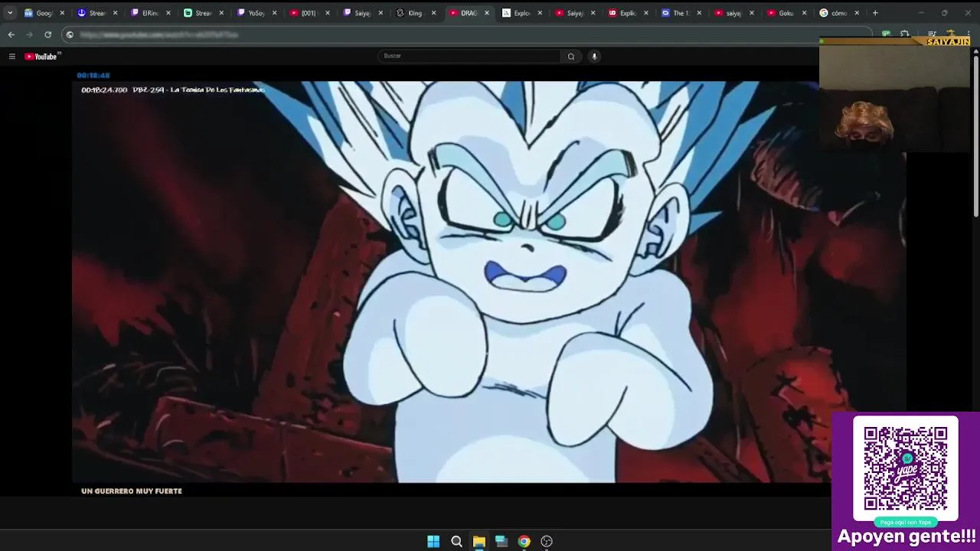Submit search with magnifier button
This screenshot has width=980, height=551.
click(x=571, y=56)
